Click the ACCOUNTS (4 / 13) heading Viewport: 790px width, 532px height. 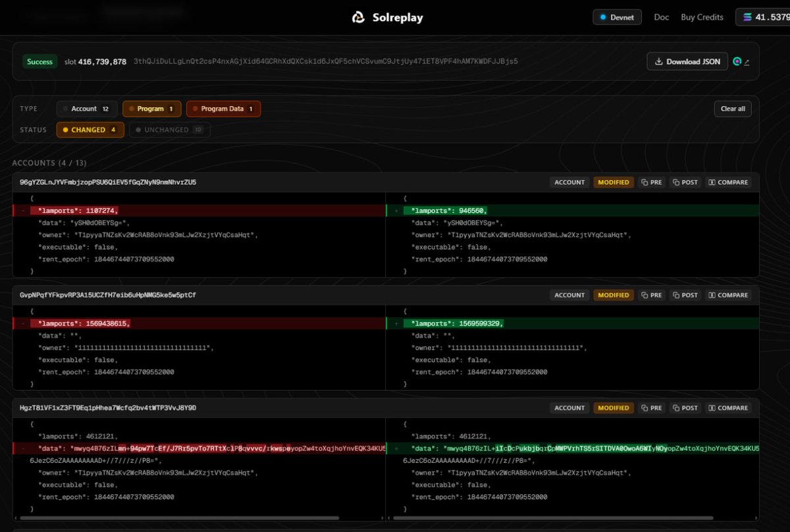click(x=49, y=163)
